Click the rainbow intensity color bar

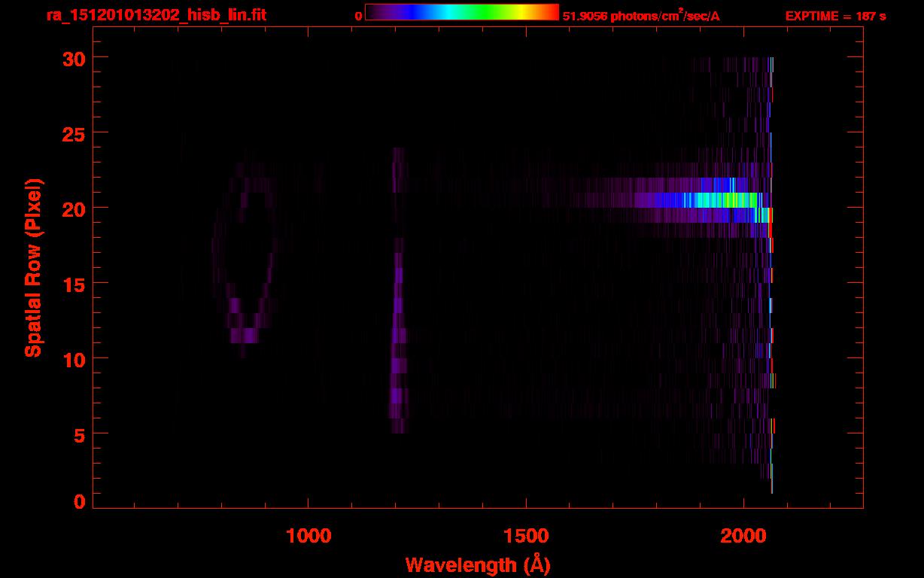tap(462, 12)
